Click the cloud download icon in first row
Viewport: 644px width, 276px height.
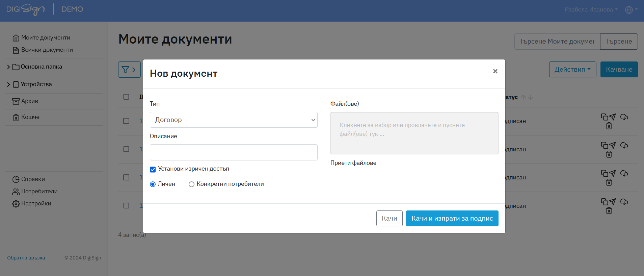pyautogui.click(x=624, y=117)
